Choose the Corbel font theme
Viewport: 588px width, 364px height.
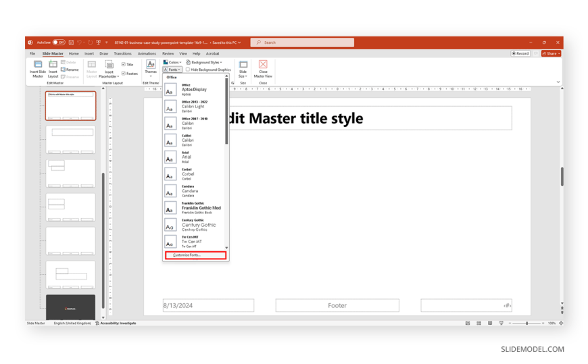point(194,174)
